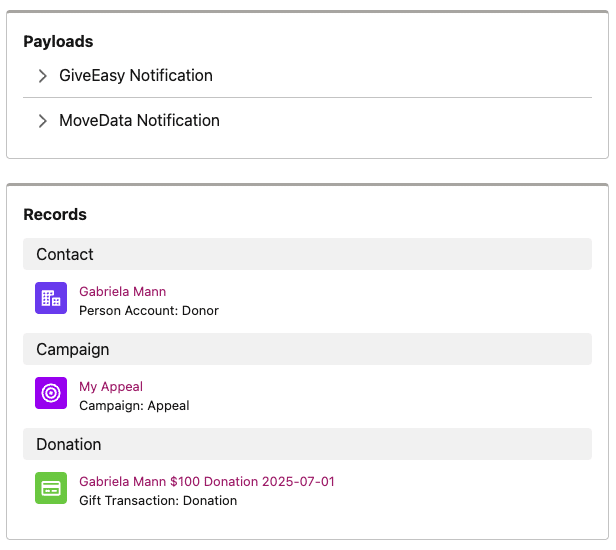Open Gabriela Mann $100 Donation 2025-07-01 link
This screenshot has width=616, height=550.
[207, 482]
